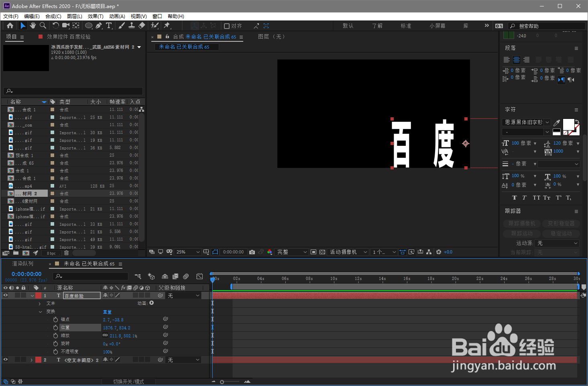
Task: Enable the motion blur timeline switch
Action: 186,276
